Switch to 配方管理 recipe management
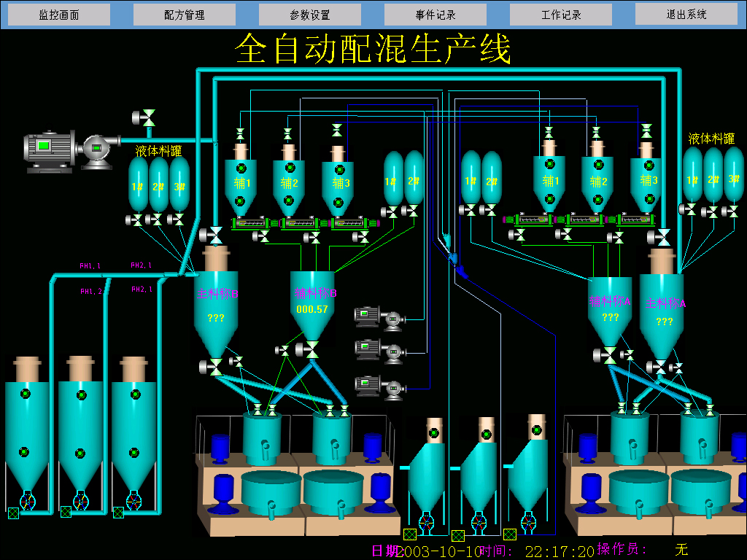The height and width of the screenshot is (560, 747). [185, 15]
